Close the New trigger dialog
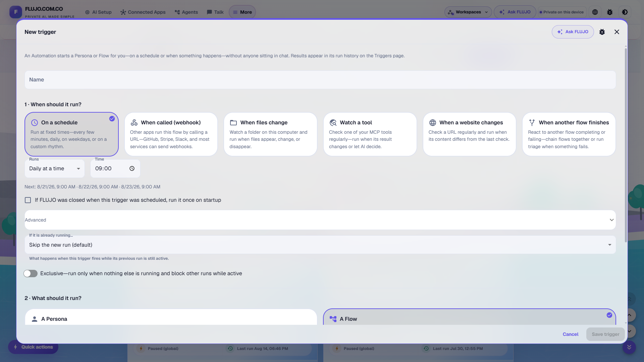This screenshot has width=644, height=362. point(617,32)
